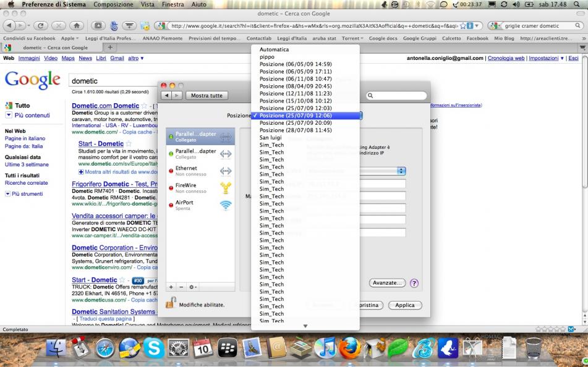Select Posizione (25/07/09 20:09)

(305, 123)
